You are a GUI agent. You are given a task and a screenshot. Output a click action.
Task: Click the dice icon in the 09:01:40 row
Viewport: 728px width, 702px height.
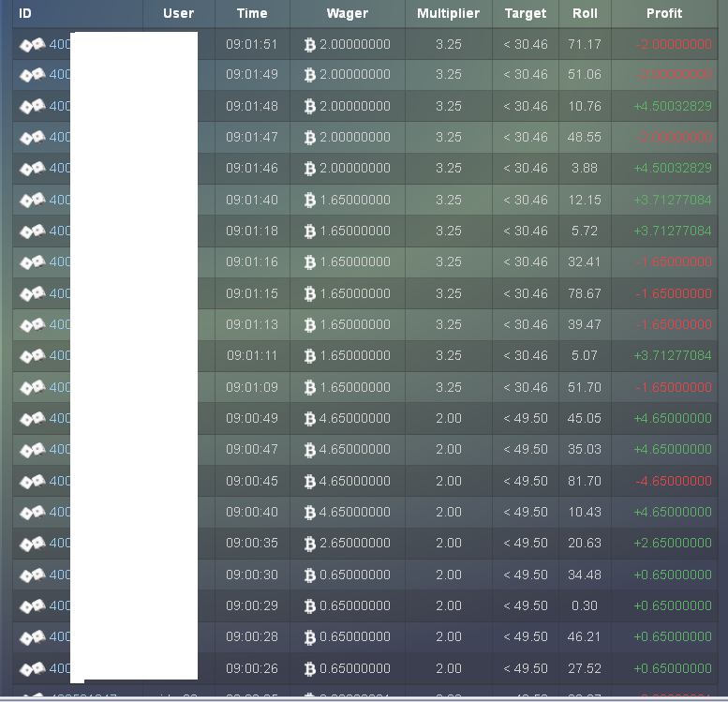pos(32,200)
